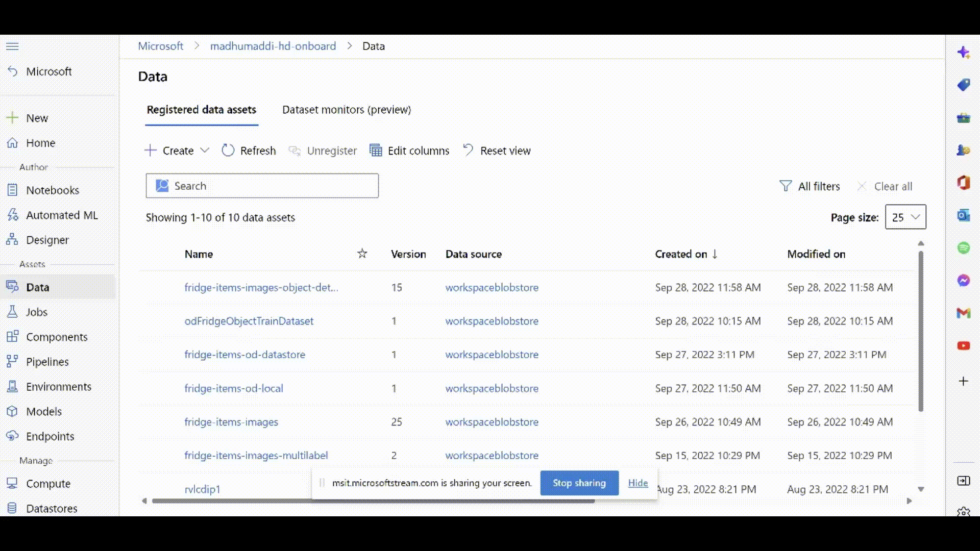Click Unregister button in toolbar

coord(323,150)
